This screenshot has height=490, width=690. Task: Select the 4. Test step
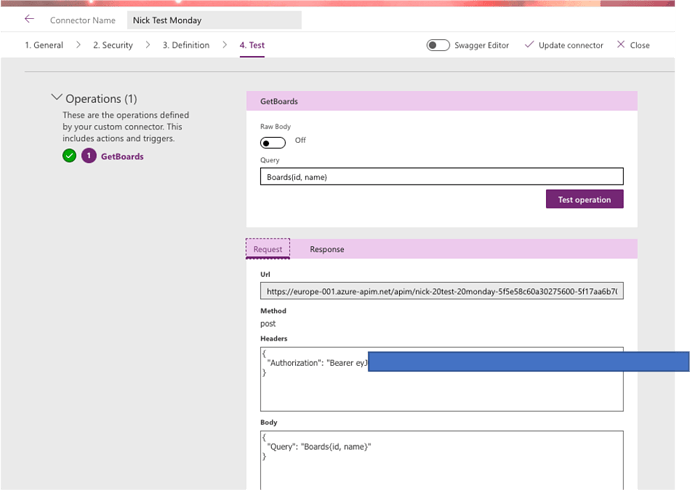(252, 45)
